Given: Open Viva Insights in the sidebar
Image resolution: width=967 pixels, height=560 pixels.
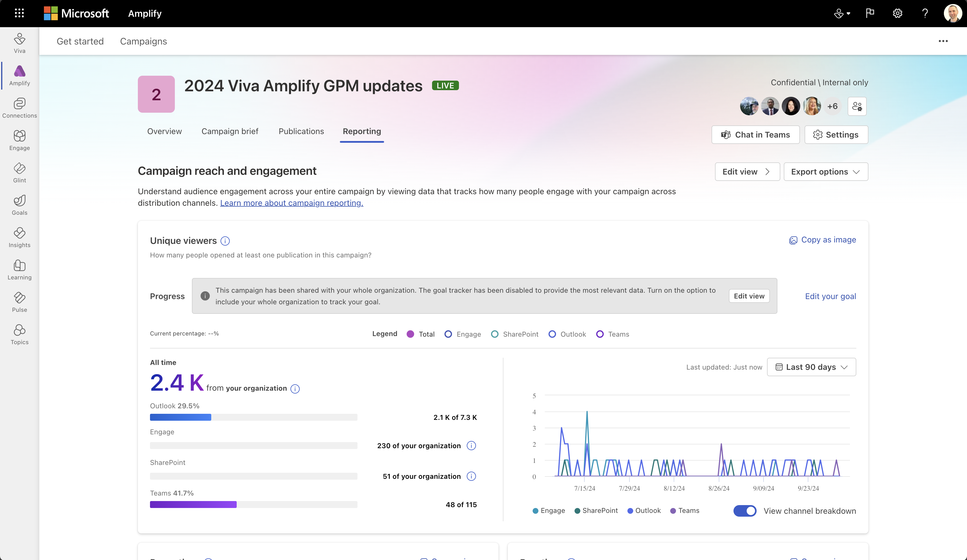Looking at the screenshot, I should click(x=19, y=237).
